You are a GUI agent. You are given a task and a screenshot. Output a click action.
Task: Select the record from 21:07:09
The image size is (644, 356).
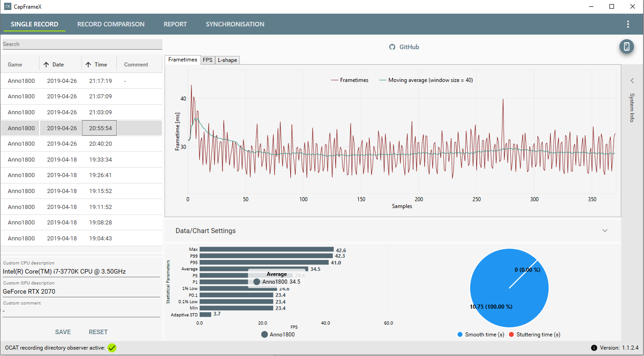click(81, 97)
